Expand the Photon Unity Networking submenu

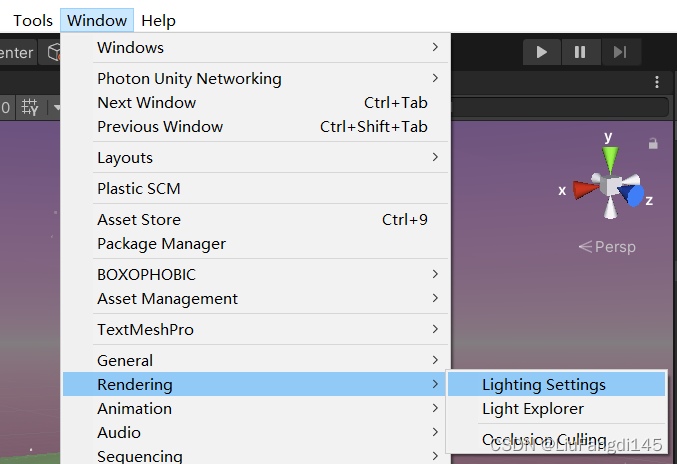(x=256, y=79)
